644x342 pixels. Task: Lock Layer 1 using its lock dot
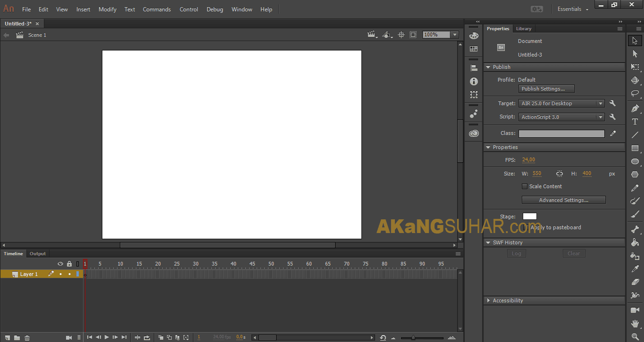(x=69, y=274)
